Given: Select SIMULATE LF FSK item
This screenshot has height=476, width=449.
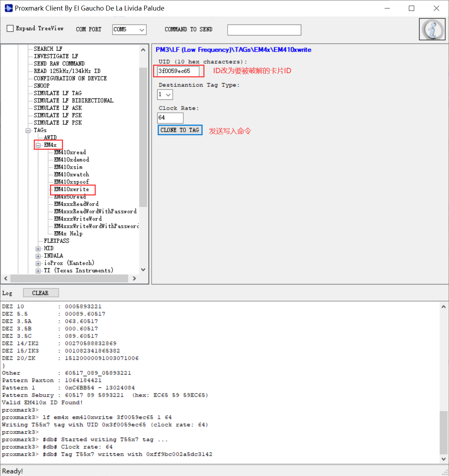Looking at the screenshot, I should click(58, 115).
